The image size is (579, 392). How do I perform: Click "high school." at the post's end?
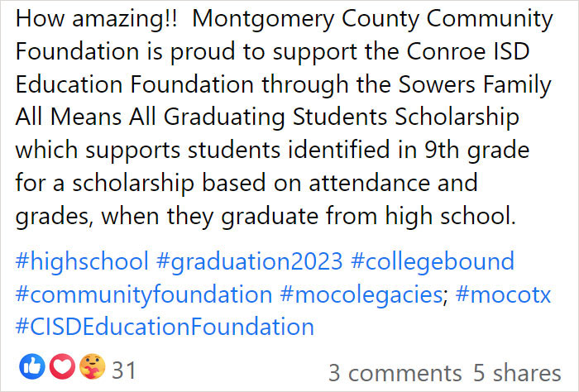pos(450,217)
